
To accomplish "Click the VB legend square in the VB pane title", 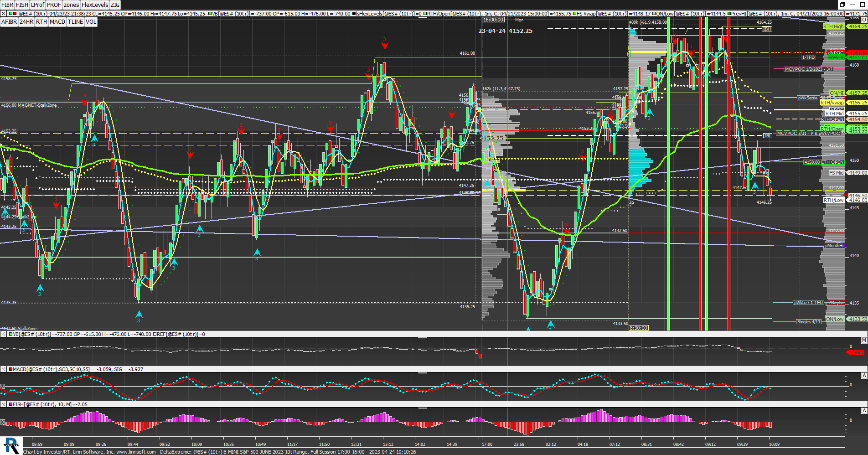I will 10,334.
